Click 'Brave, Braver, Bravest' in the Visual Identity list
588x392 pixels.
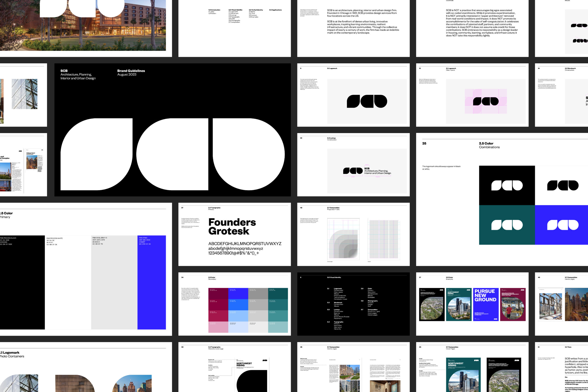pos(341,316)
